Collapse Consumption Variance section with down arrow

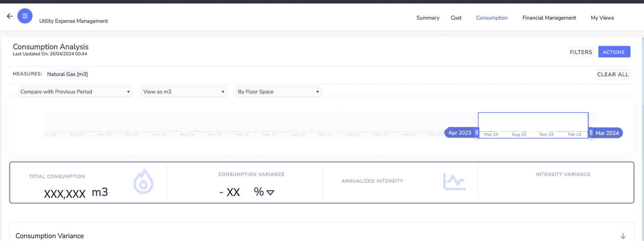[x=623, y=236]
